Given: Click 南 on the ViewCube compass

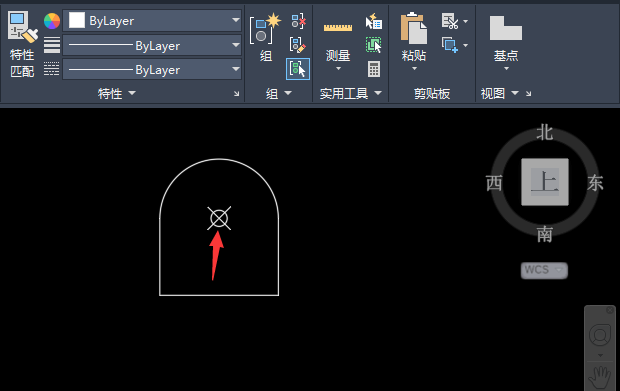Looking at the screenshot, I should click(544, 234).
